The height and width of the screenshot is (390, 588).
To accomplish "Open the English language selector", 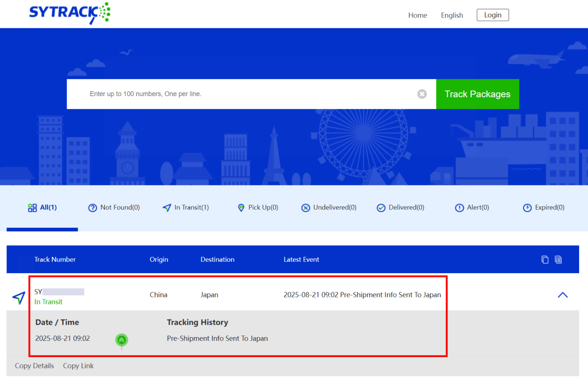I will coord(452,15).
